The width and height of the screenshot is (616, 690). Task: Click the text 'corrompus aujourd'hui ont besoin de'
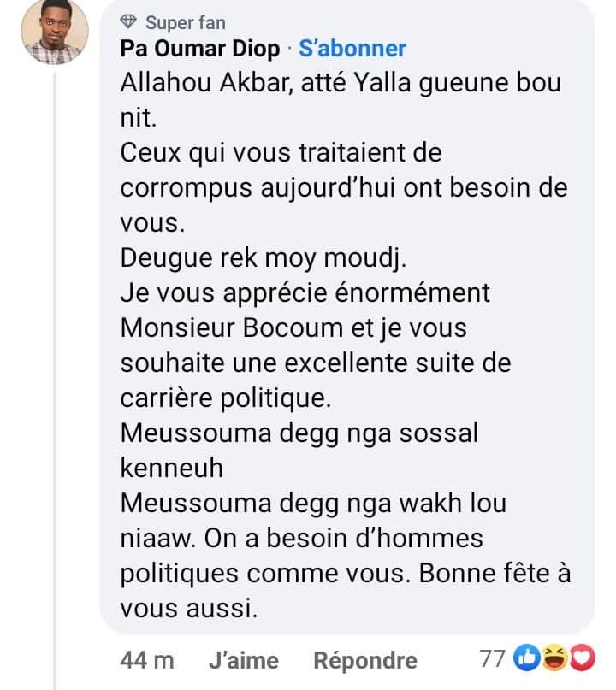click(344, 188)
